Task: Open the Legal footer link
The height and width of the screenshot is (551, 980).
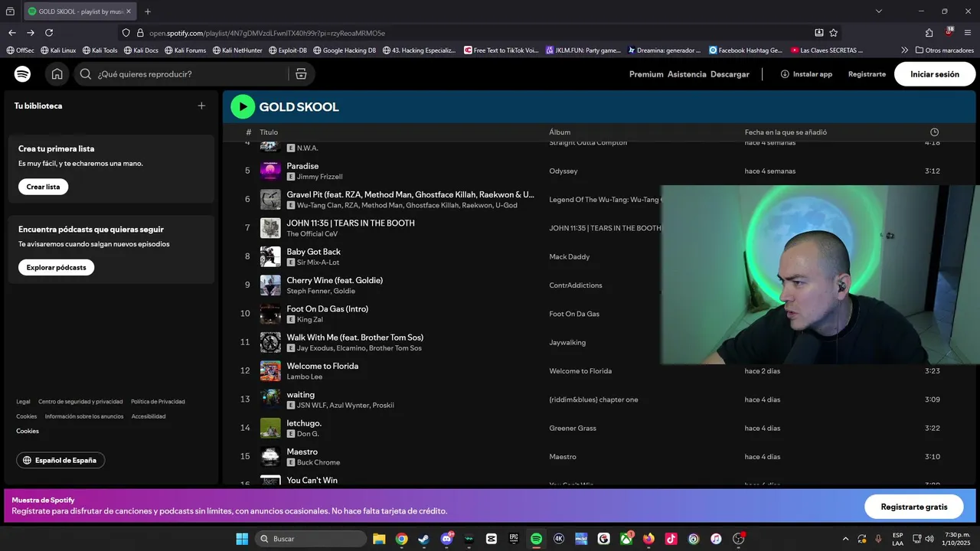Action: [x=23, y=401]
